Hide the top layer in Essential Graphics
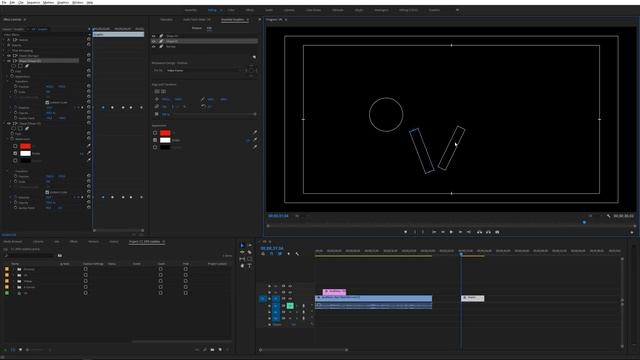Viewport: 640px width, 360px height. click(154, 36)
